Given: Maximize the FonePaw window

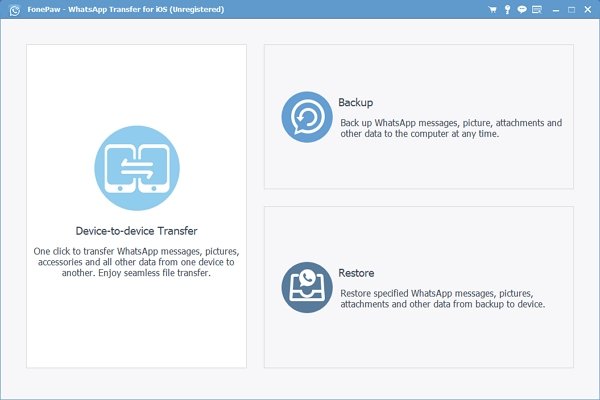Looking at the screenshot, I should coord(570,11).
